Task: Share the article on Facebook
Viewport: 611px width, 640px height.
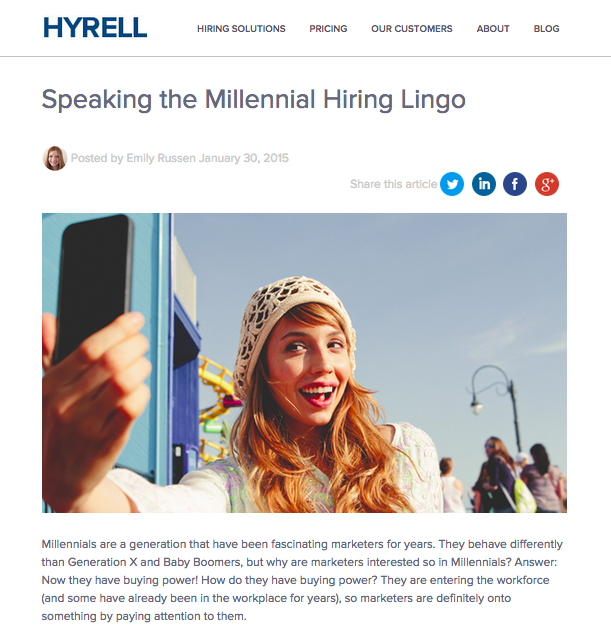Action: [x=515, y=184]
